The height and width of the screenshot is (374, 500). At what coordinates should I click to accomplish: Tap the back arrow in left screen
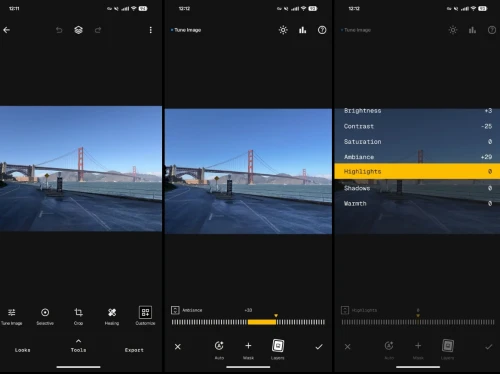tap(6, 30)
